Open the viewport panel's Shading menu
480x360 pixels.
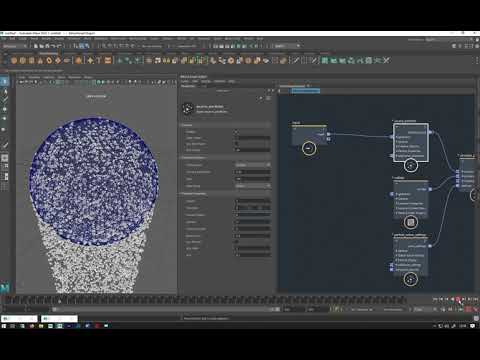(34, 77)
